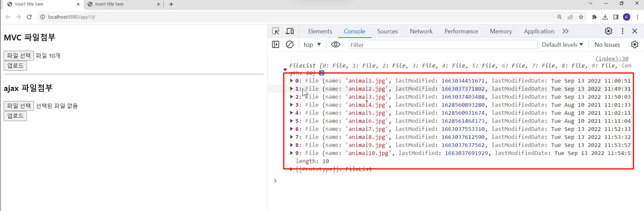Select the Console tab
Image resolution: width=644 pixels, height=211 pixels.
(x=354, y=31)
